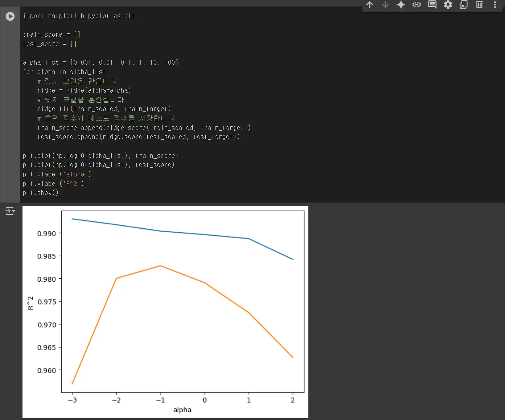Add a comment with the speech bubble icon
505x420 pixels.
coord(432,5)
